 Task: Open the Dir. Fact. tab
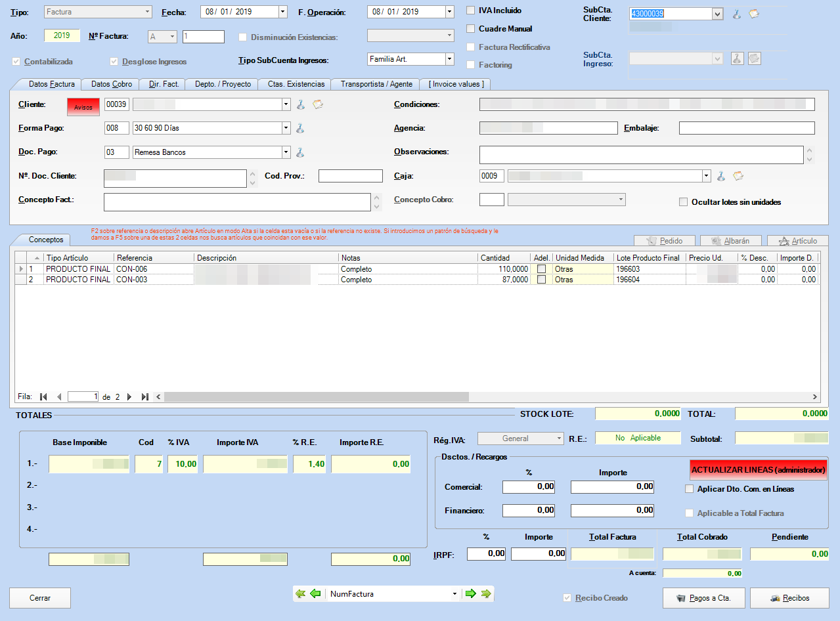click(x=164, y=84)
